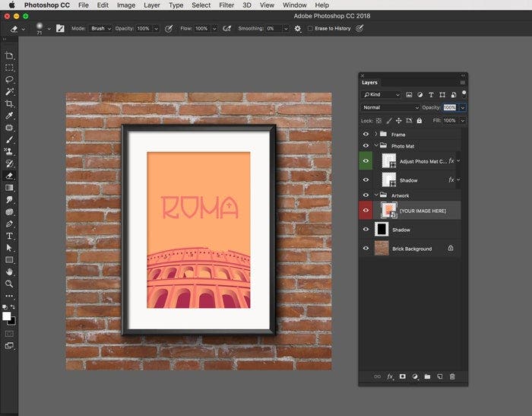Open smoothing options gear icon
532x416 pixels.
click(298, 29)
